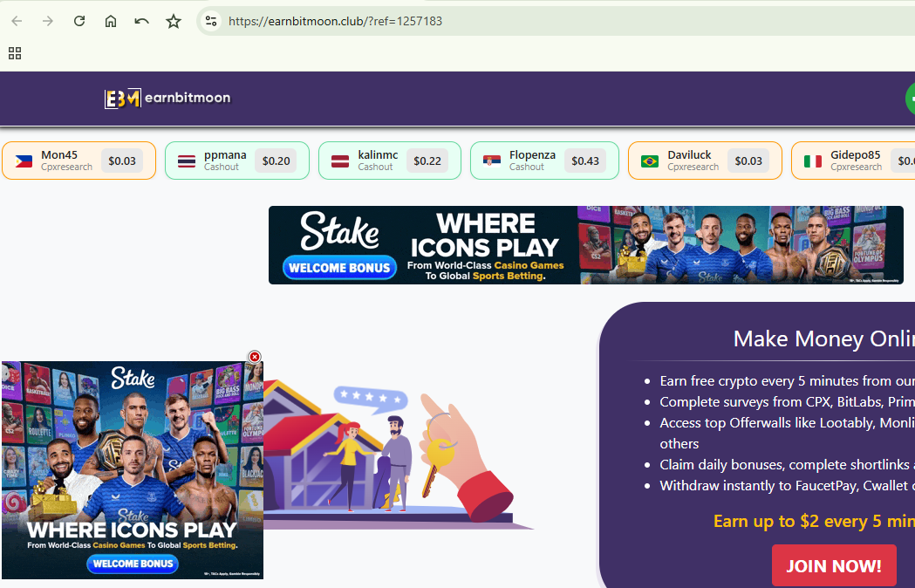Bookmark page with the star icon

tap(174, 21)
